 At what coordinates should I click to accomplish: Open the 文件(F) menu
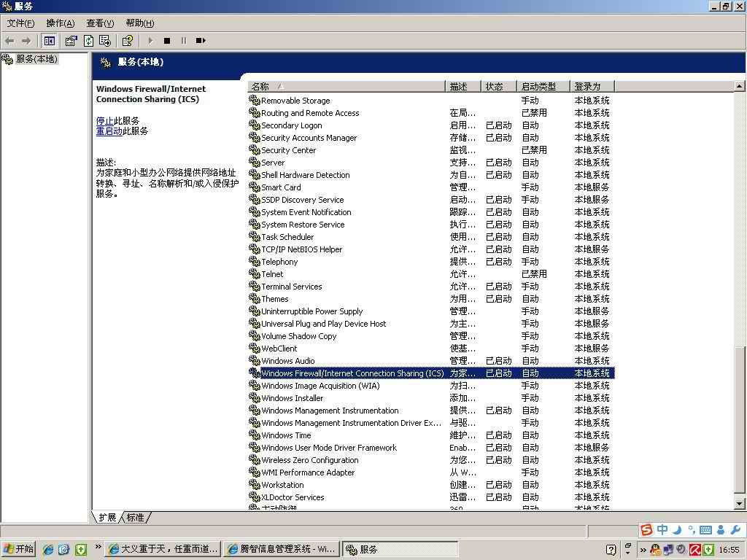(x=20, y=23)
